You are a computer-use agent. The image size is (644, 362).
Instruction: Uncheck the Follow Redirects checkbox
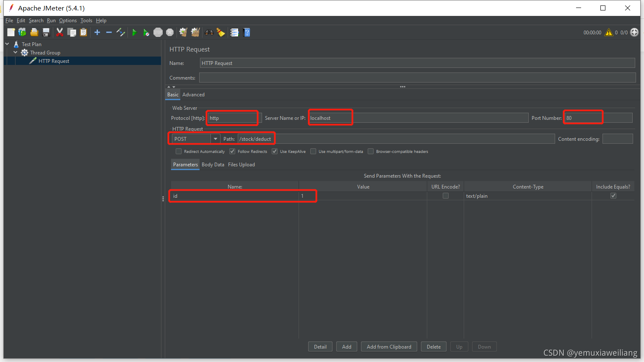(x=232, y=151)
